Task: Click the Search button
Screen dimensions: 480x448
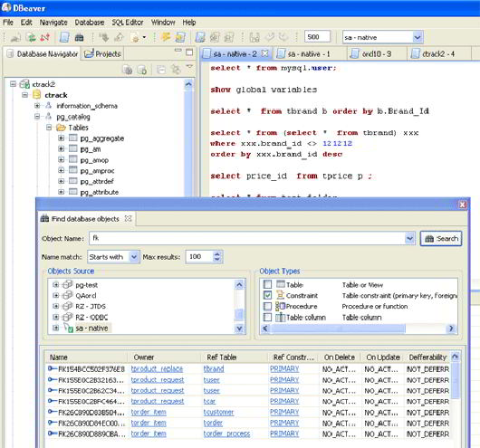Action: (441, 238)
